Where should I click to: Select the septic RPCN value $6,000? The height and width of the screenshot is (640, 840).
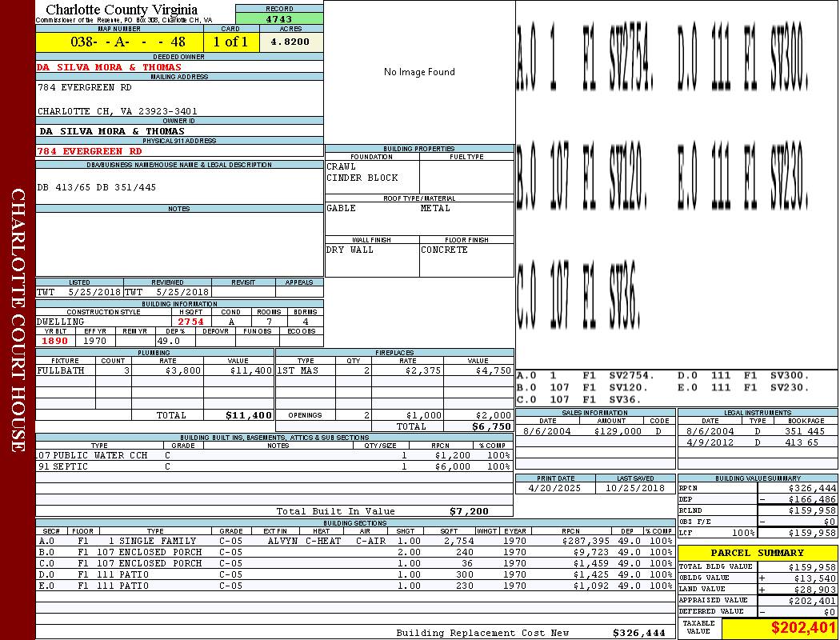coord(453,467)
